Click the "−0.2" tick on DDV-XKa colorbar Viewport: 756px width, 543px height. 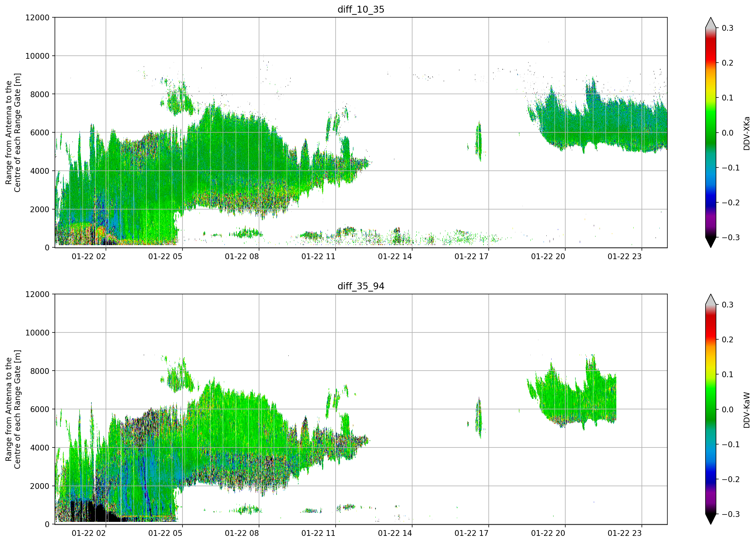731,203
